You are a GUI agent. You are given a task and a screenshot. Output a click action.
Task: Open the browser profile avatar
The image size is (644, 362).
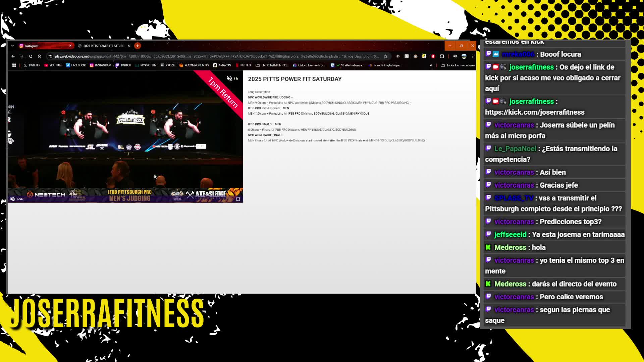pos(464,56)
